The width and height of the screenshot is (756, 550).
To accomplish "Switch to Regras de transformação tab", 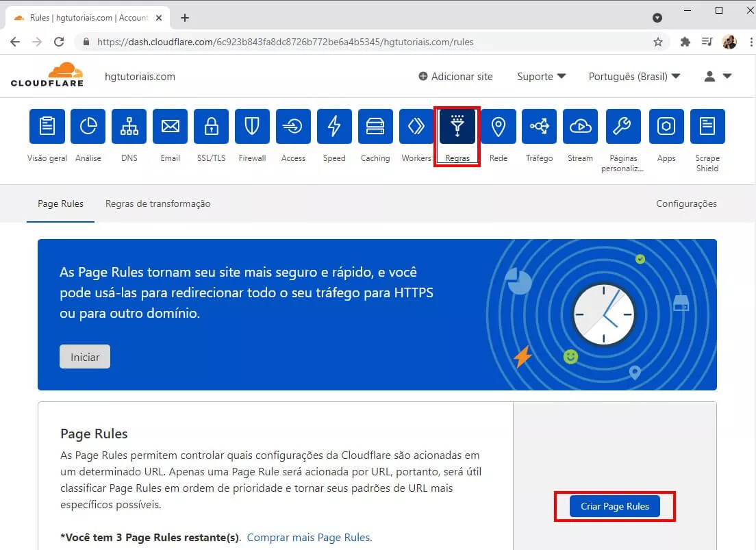I will point(157,203).
